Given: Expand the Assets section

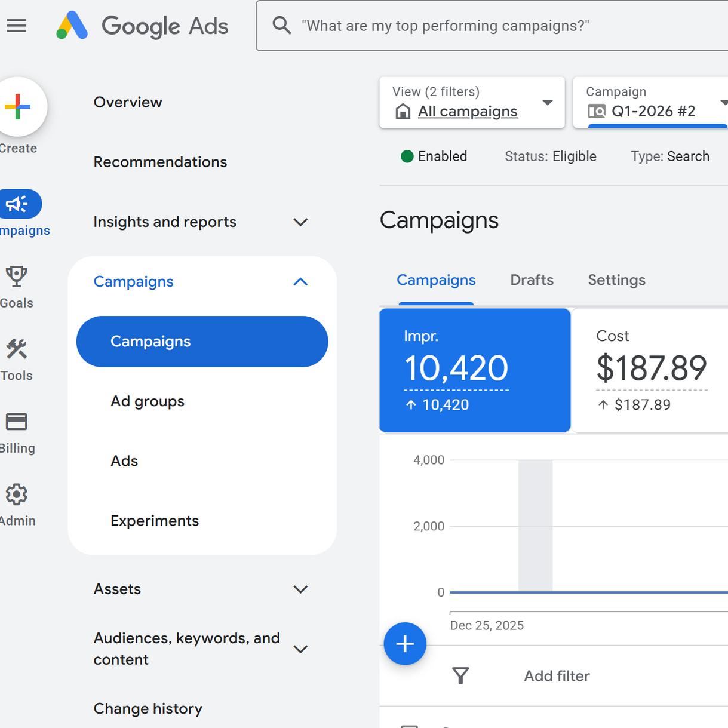Looking at the screenshot, I should point(202,589).
